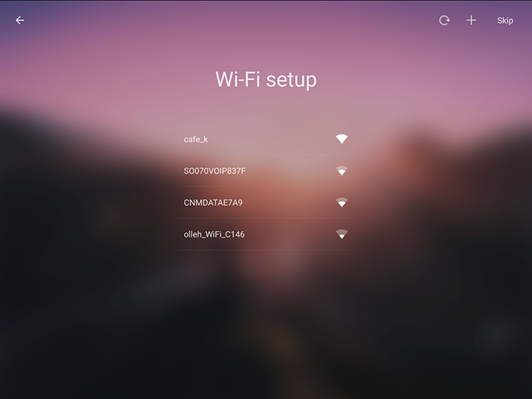Choose the CNMDATAE7A9 network name
Screen dimensions: 532x399
coord(213,203)
